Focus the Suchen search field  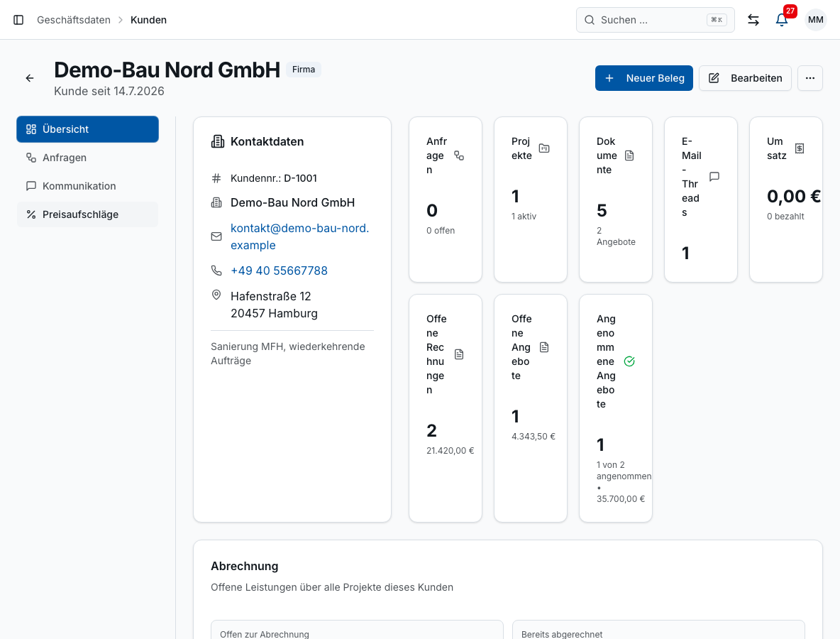[655, 20]
